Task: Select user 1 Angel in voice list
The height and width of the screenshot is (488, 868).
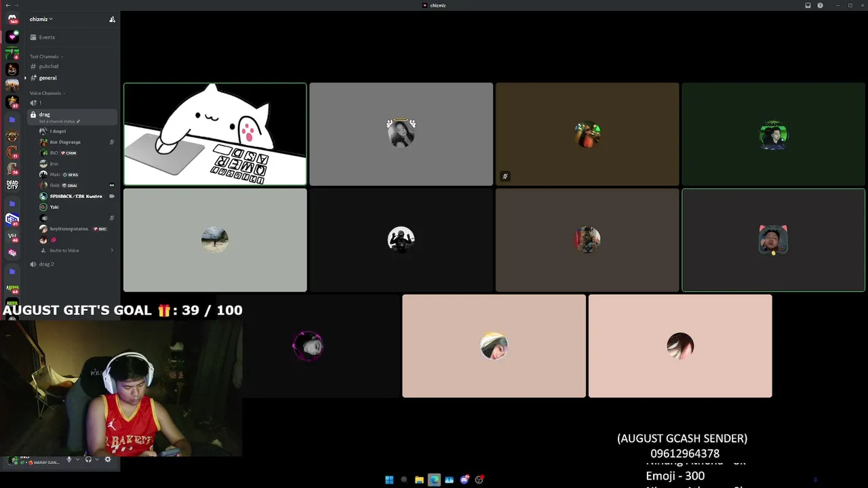Action: (x=77, y=131)
